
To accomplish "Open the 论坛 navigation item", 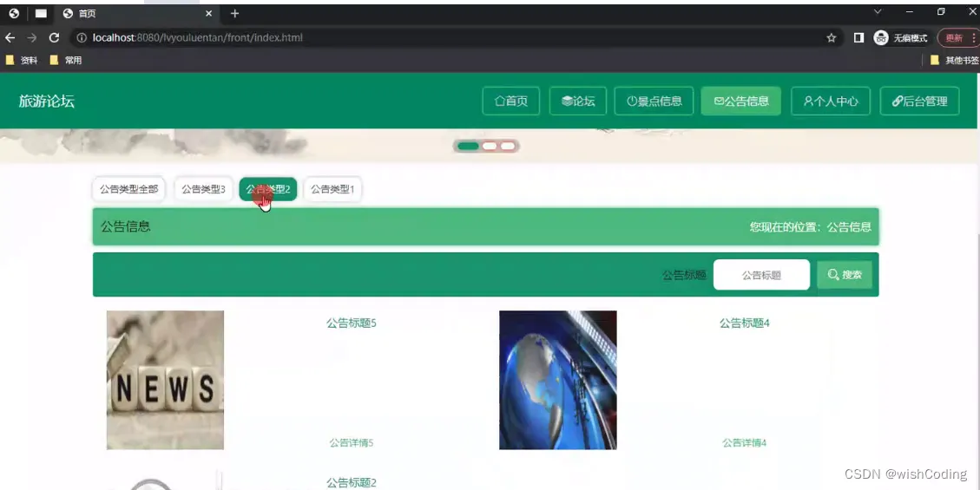I will 577,101.
